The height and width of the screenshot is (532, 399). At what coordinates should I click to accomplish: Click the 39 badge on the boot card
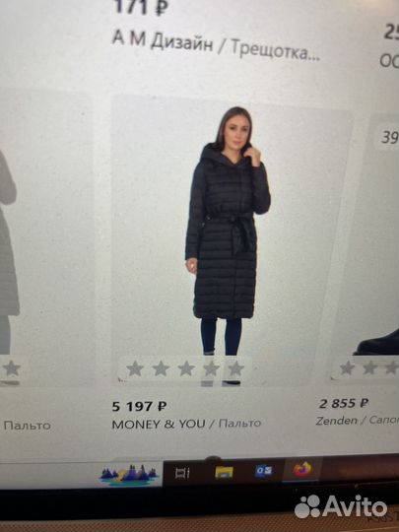388,137
